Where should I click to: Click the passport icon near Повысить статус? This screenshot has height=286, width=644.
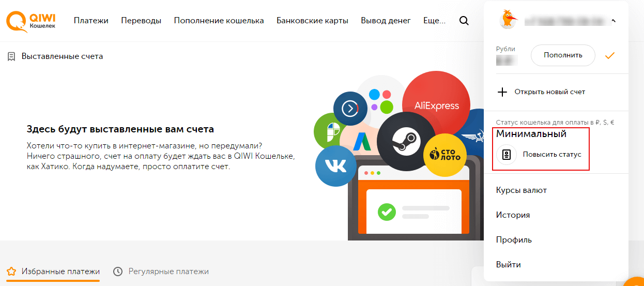507,155
